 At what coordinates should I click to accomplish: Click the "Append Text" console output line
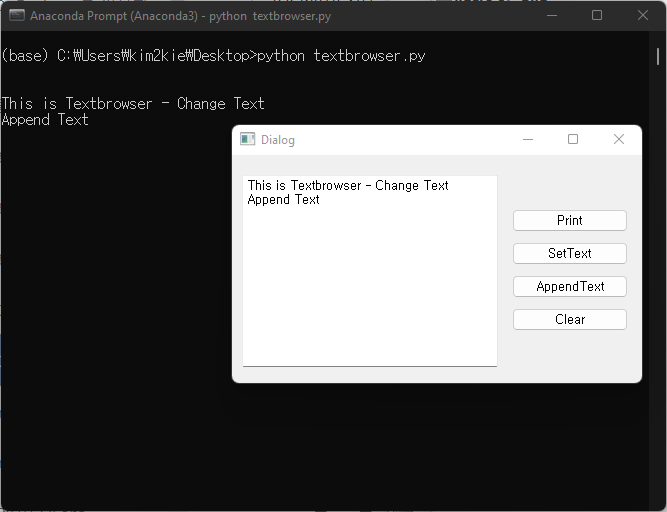(45, 120)
